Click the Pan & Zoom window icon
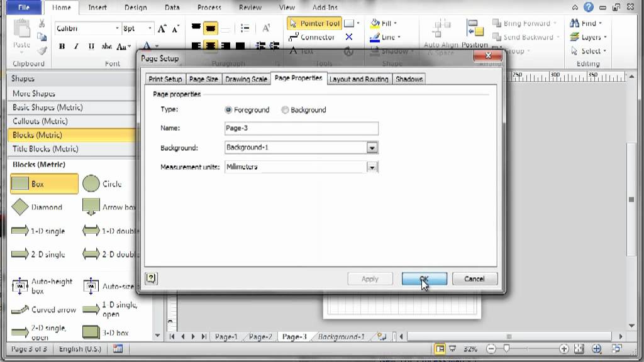 pyautogui.click(x=596, y=348)
